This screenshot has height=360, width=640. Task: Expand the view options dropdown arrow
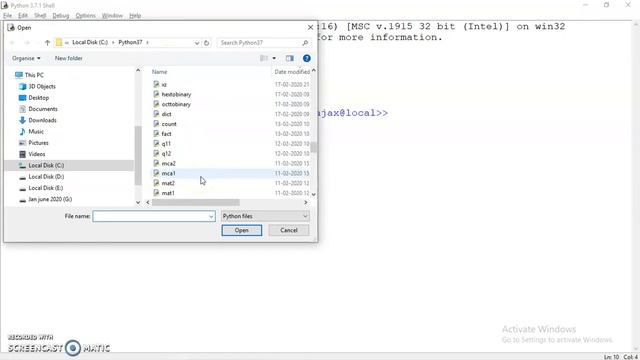pos(274,58)
